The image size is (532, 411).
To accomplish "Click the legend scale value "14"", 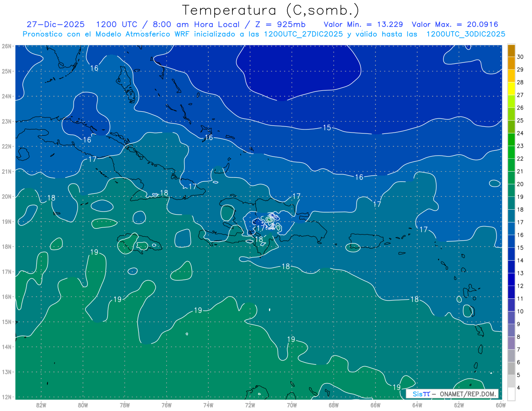I will [x=520, y=260].
